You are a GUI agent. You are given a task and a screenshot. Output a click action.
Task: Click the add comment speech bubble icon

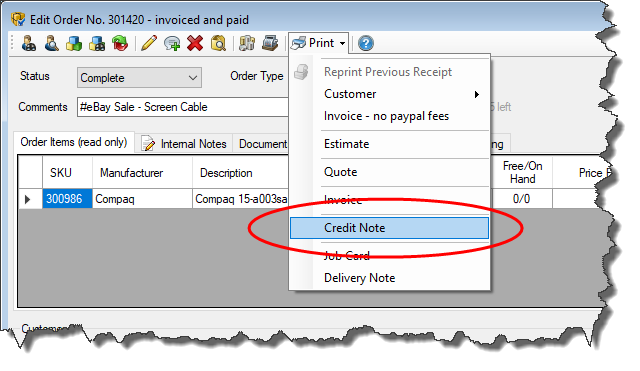click(172, 43)
